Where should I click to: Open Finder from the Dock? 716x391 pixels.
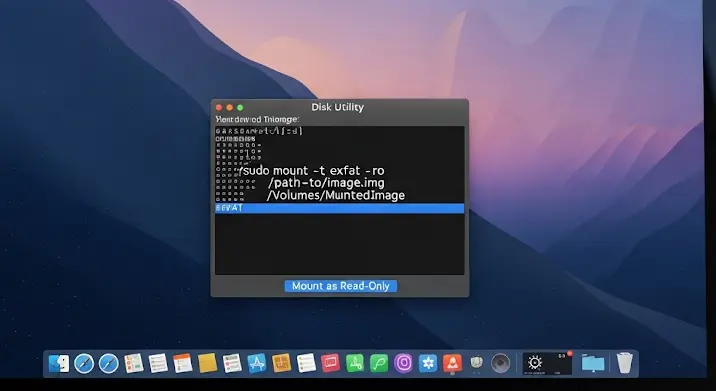[59, 364]
